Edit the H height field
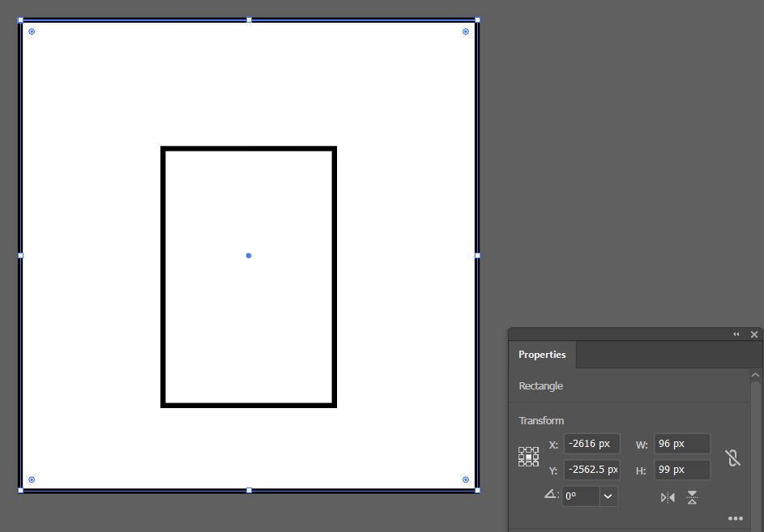This screenshot has width=764, height=532. 682,470
